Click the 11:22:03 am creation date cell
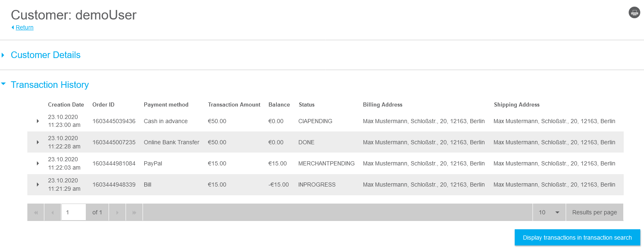This screenshot has width=644, height=250. coord(64,163)
